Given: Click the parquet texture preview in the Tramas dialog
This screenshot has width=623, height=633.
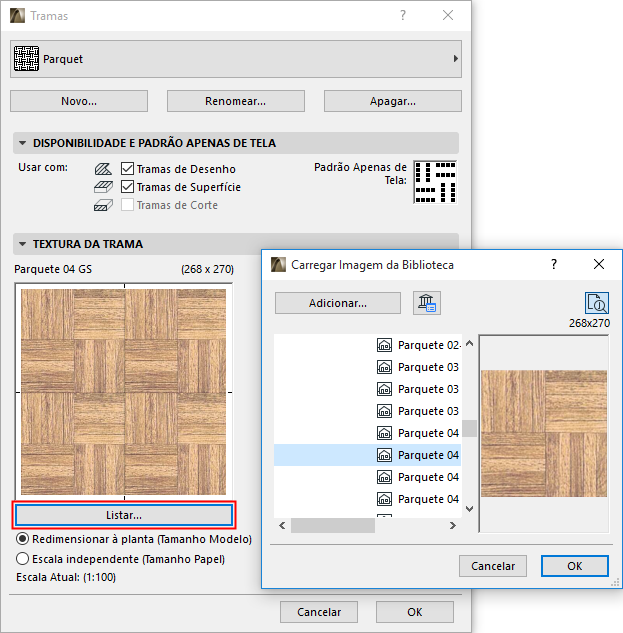Looking at the screenshot, I should click(124, 392).
